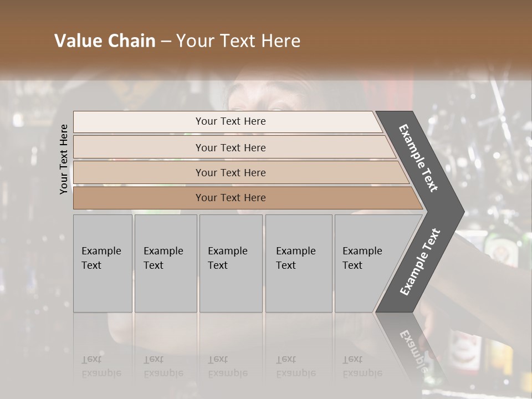Select the topmost lightest "Your Text Here" bar
The image size is (532, 399).
pyautogui.click(x=230, y=121)
